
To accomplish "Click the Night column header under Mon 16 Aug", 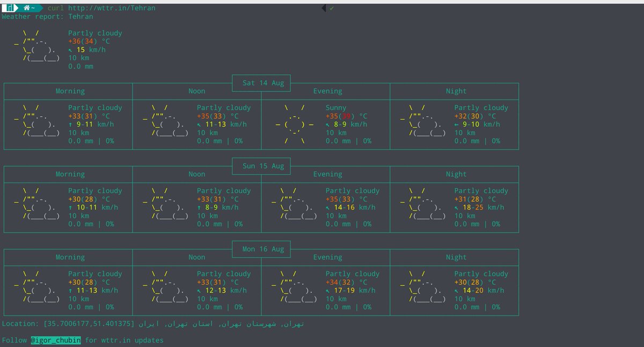I will tap(456, 257).
